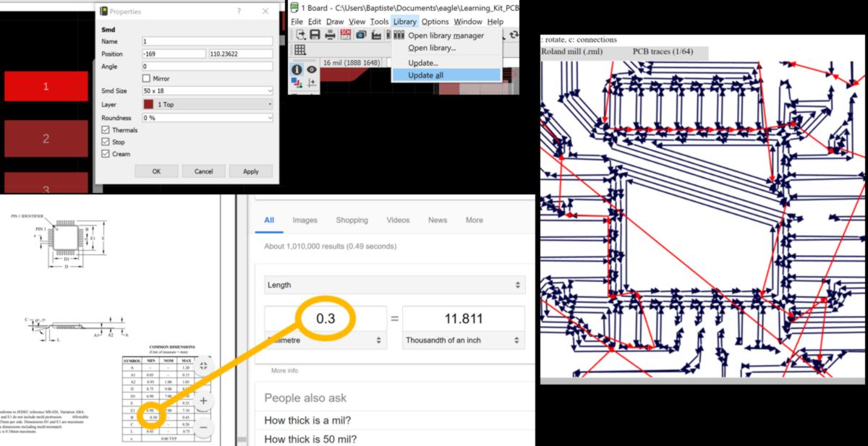868x446 pixels.
Task: Select Update all in Library menu
Action: 446,75
